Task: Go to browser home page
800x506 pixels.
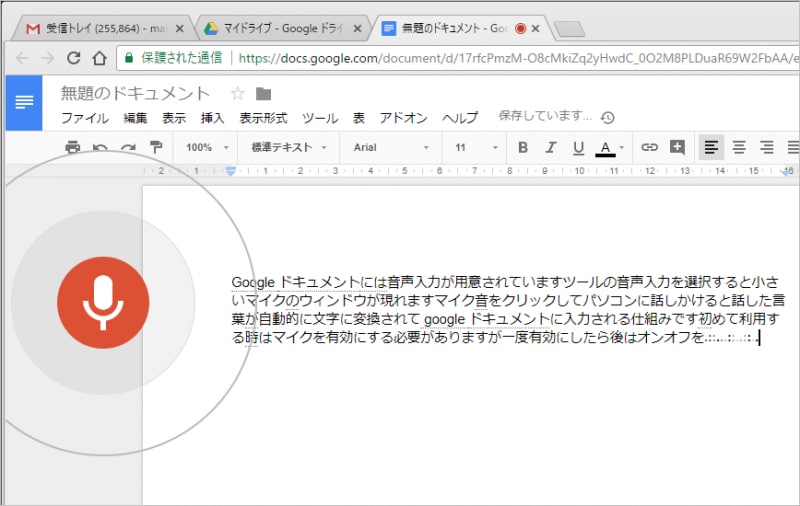Action: 99,58
